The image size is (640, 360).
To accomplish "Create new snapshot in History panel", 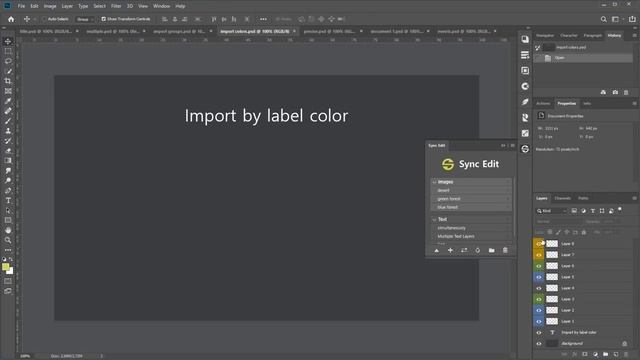I will tap(615, 93).
